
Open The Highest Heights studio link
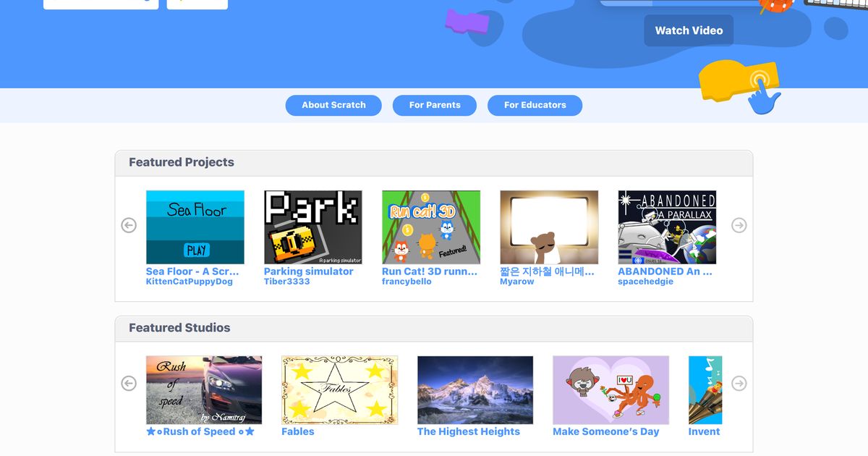(x=468, y=431)
